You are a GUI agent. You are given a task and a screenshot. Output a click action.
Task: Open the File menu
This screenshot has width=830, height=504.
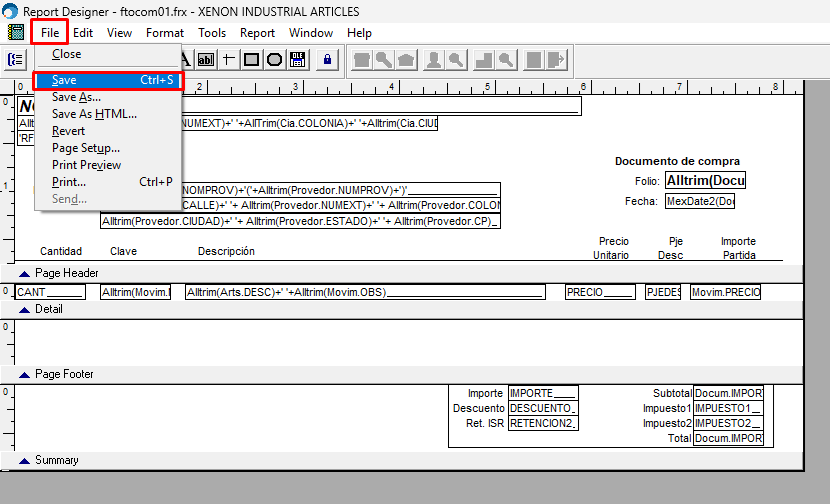tap(50, 32)
